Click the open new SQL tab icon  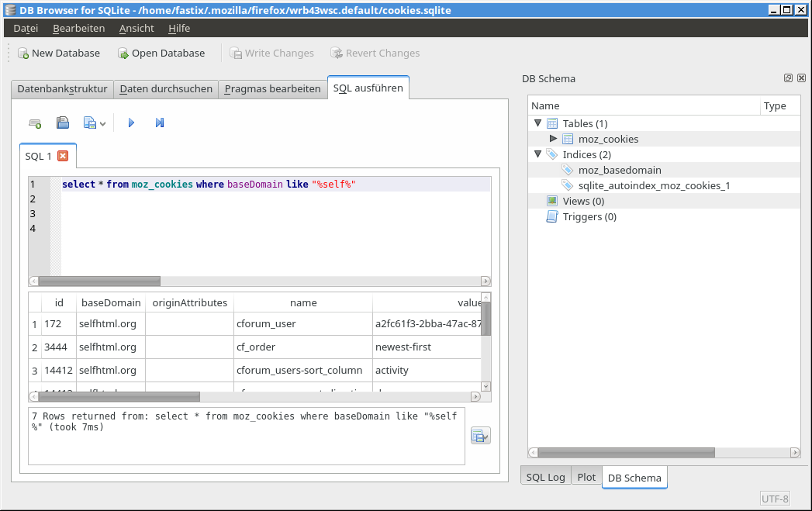pos(35,123)
